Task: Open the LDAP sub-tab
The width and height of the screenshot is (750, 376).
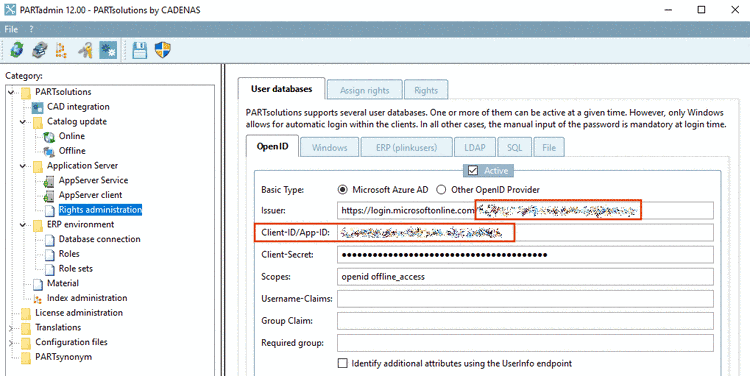Action: [x=474, y=148]
